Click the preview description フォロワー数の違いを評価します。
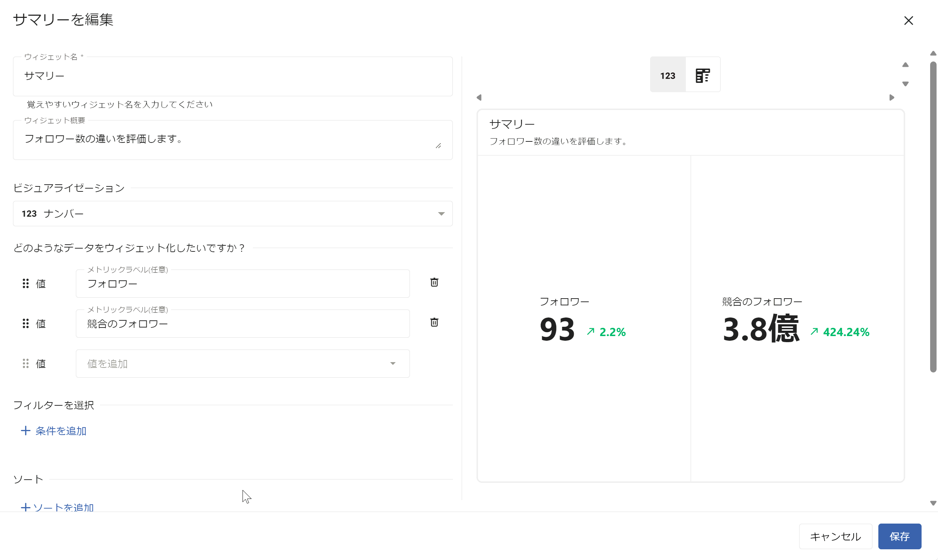Image resolution: width=938 pixels, height=560 pixels. coord(558,141)
